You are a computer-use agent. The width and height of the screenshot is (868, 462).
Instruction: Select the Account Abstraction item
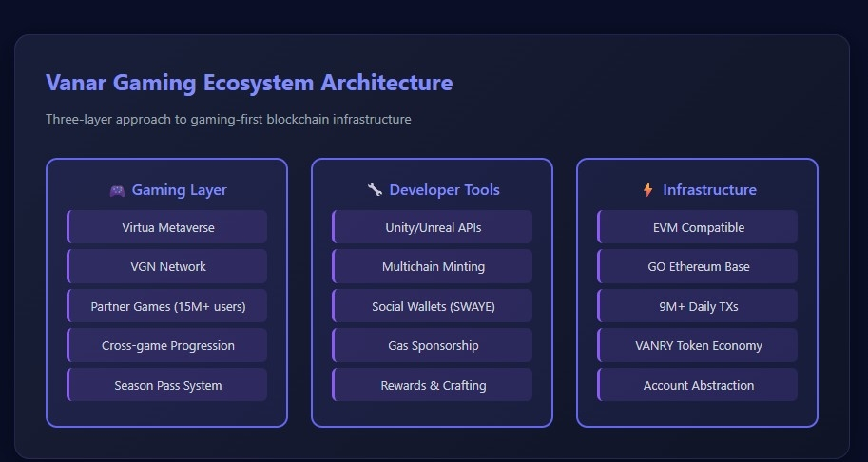[x=697, y=385]
